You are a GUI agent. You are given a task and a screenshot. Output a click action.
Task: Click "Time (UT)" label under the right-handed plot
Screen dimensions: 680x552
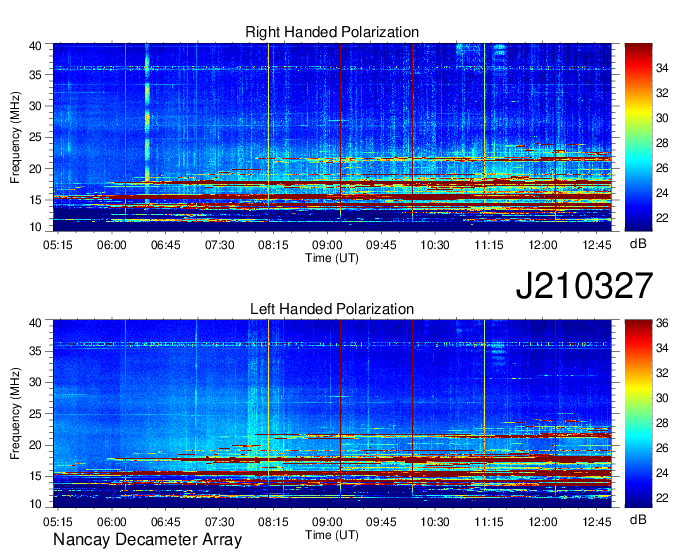(332, 258)
